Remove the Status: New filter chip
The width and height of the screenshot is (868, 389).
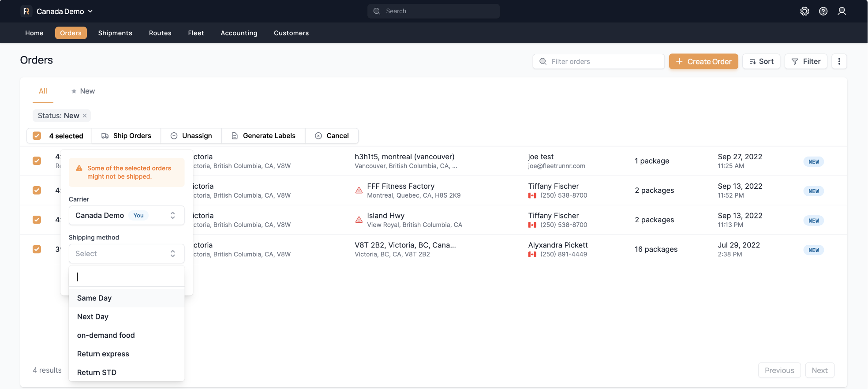85,116
